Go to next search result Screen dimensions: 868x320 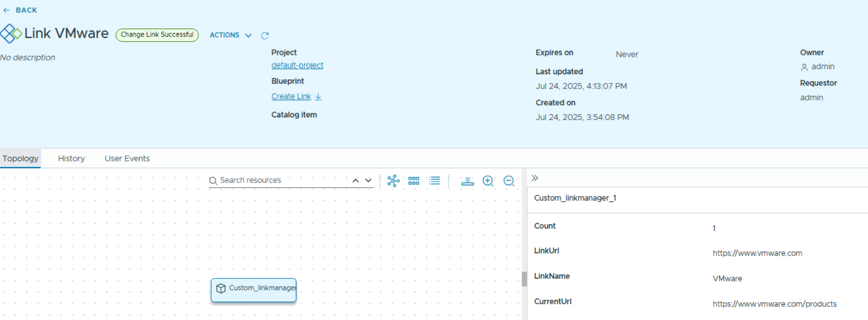(369, 180)
